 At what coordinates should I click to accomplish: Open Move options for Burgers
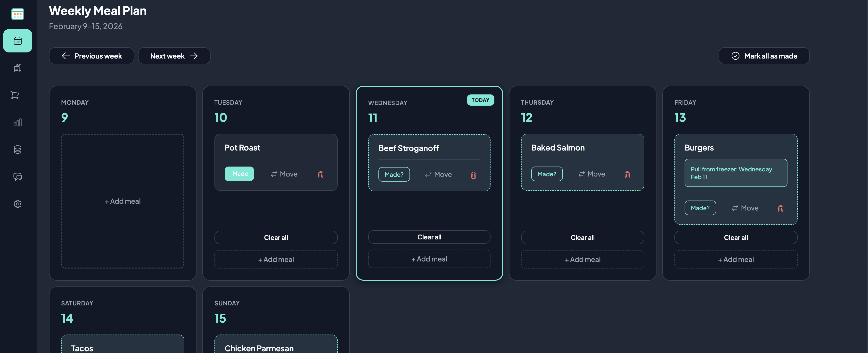(745, 208)
